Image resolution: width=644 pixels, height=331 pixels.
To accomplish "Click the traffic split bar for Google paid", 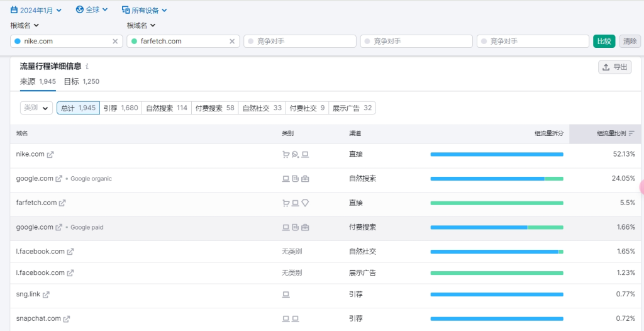I will [x=497, y=227].
